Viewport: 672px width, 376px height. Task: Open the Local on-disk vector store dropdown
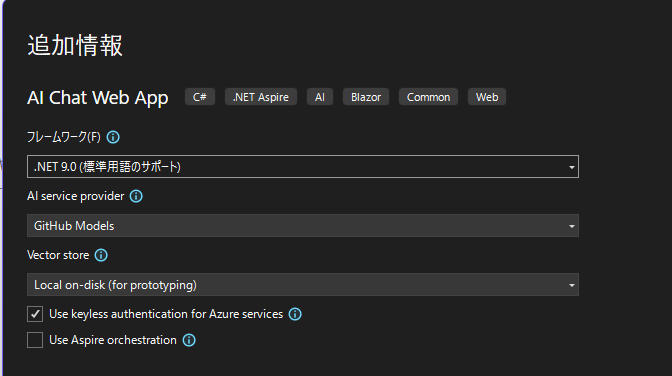pos(303,285)
